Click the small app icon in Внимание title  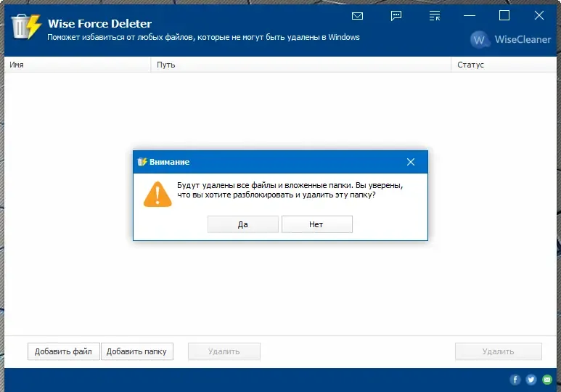coord(142,162)
